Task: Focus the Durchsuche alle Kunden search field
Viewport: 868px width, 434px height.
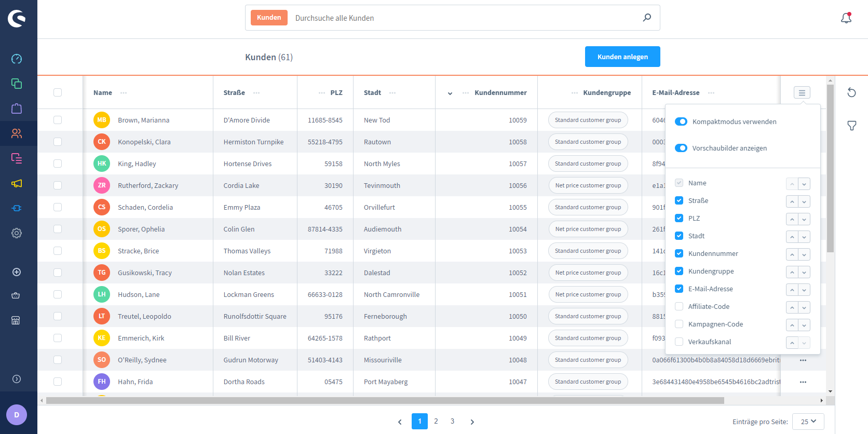Action: coord(465,18)
